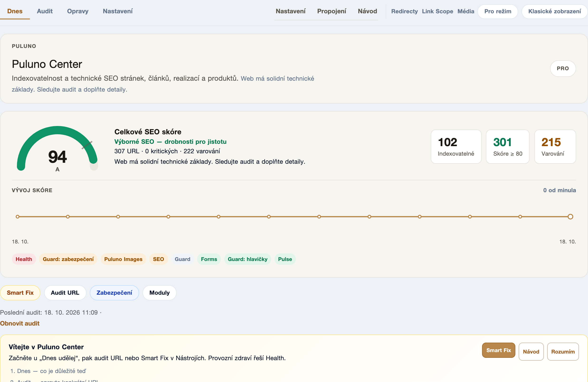The height and width of the screenshot is (382, 588).
Task: Click the brown Smart Fix button in welcome box
Action: point(498,350)
